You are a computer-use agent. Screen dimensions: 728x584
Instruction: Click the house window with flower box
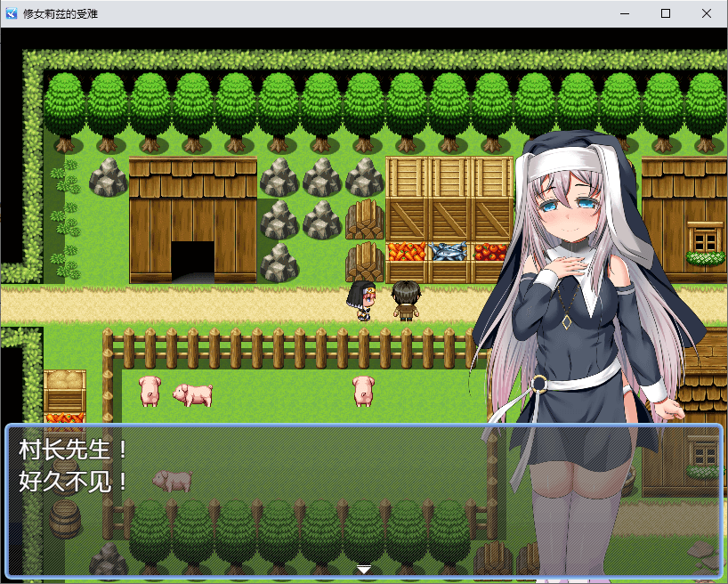(x=705, y=243)
